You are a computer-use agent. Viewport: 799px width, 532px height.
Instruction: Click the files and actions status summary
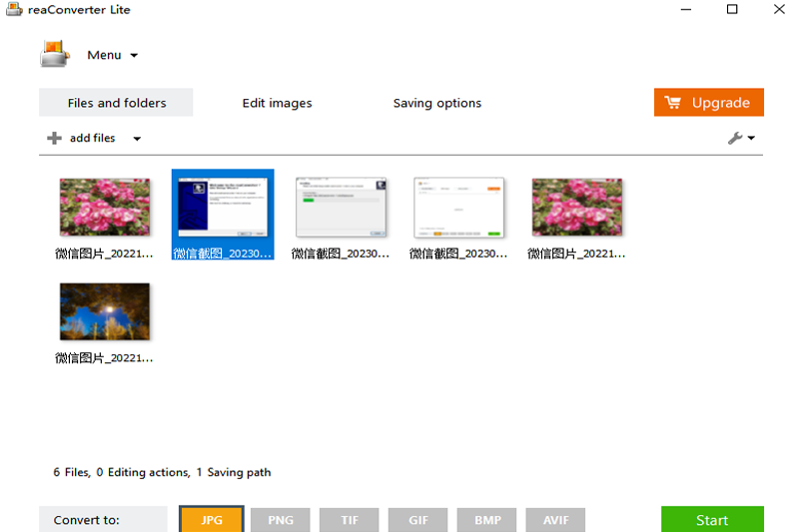(162, 472)
